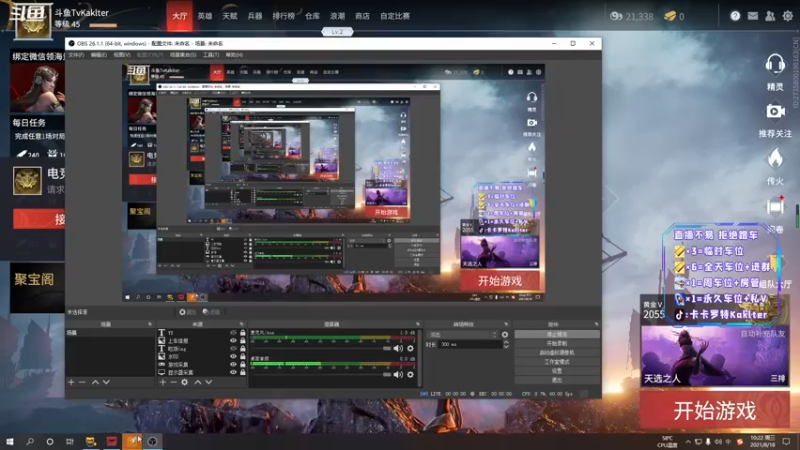Screen dimensions: 800x450
Task: Undock the controls panel using its header icon
Action: point(596,324)
